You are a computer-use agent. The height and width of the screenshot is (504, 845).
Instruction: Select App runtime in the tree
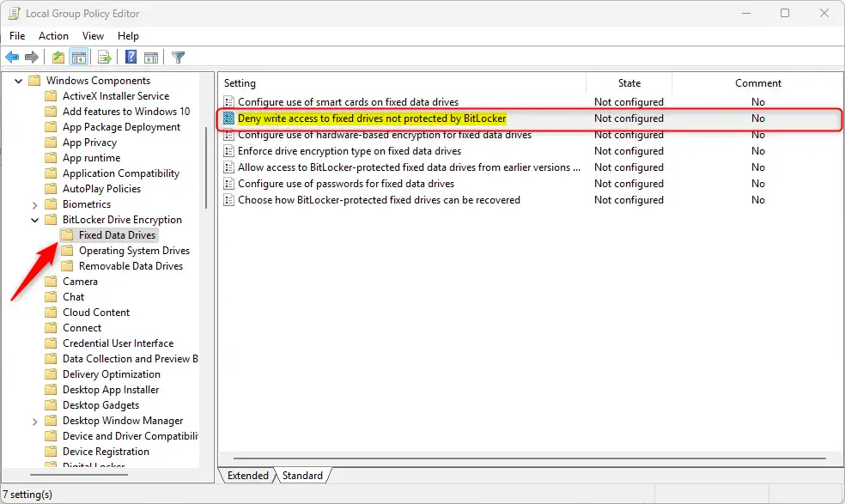point(92,158)
